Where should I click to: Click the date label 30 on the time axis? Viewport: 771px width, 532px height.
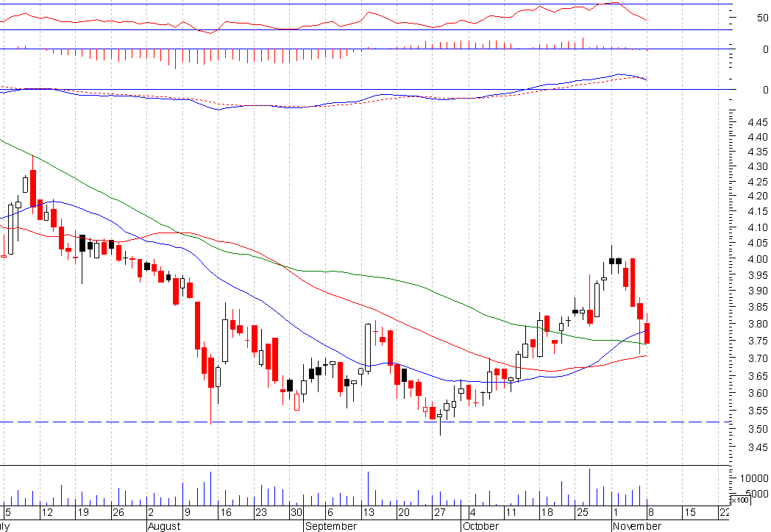point(296,512)
